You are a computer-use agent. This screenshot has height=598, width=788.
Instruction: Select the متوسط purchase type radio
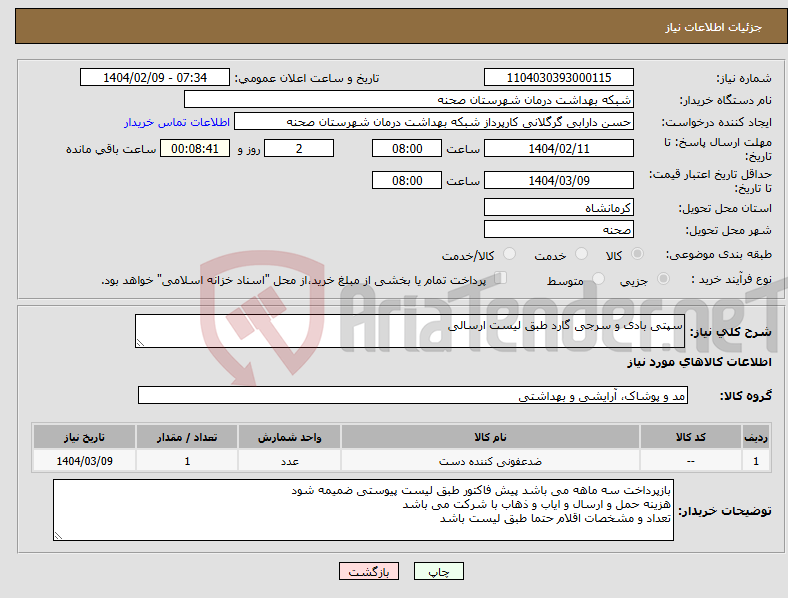click(x=599, y=279)
